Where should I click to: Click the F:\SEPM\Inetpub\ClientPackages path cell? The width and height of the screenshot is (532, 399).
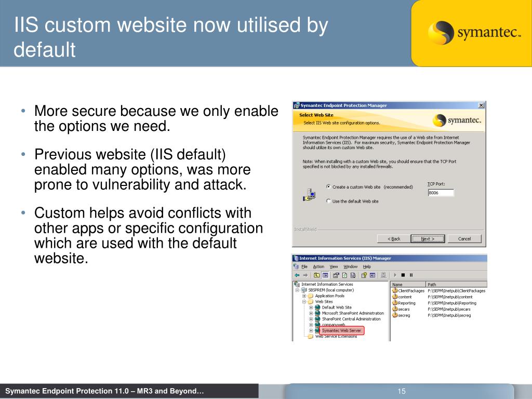456,291
